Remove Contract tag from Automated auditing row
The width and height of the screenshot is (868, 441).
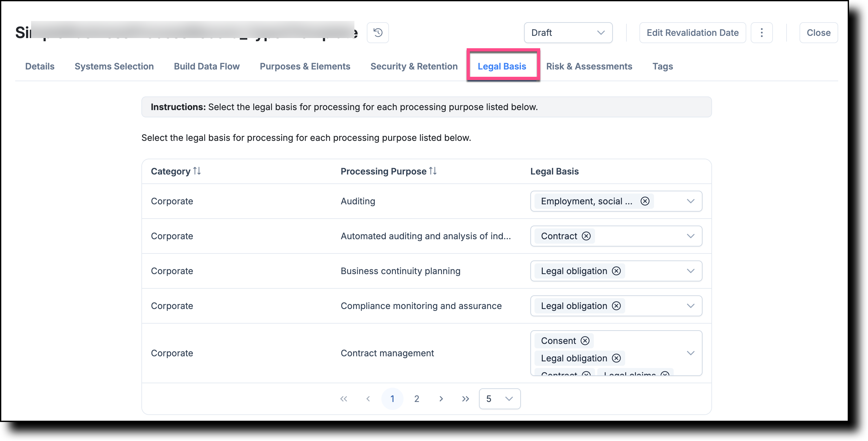pyautogui.click(x=586, y=236)
